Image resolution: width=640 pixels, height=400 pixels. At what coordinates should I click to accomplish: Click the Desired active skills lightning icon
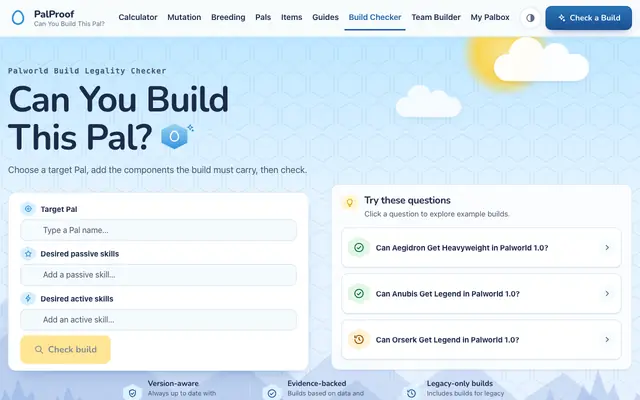[x=28, y=299]
